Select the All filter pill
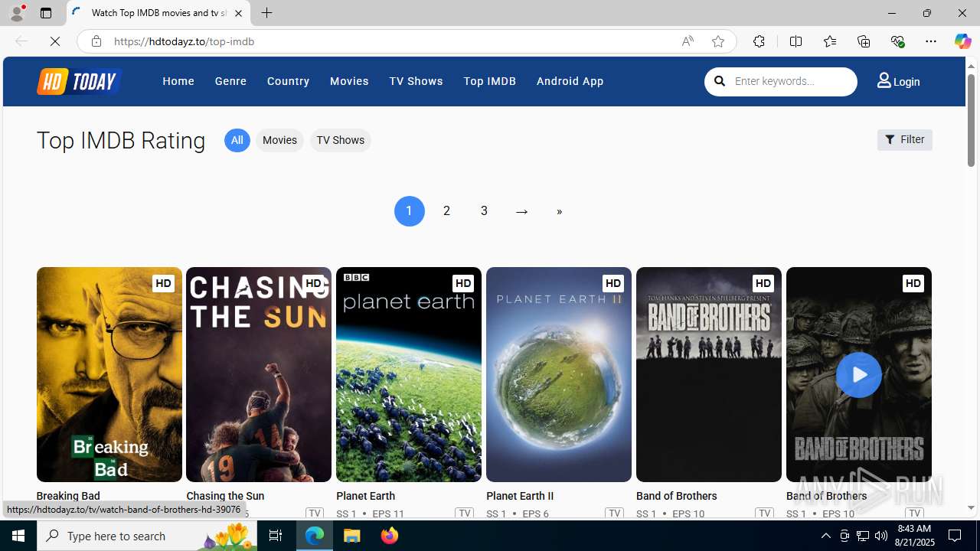Screen dimensions: 980x551 237,140
